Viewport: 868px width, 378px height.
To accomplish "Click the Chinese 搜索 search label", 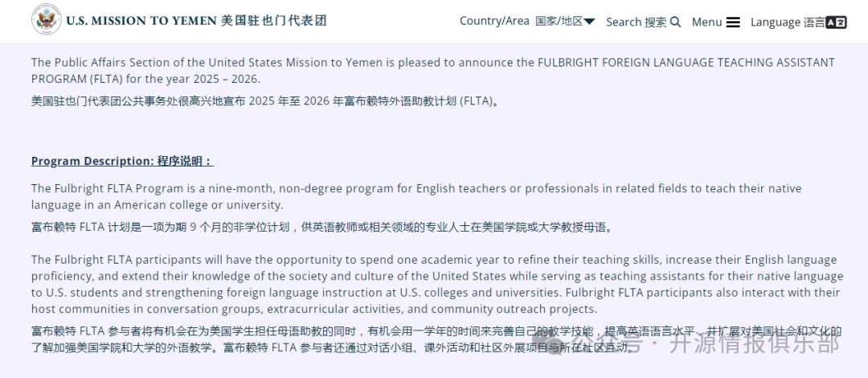I will 656,22.
